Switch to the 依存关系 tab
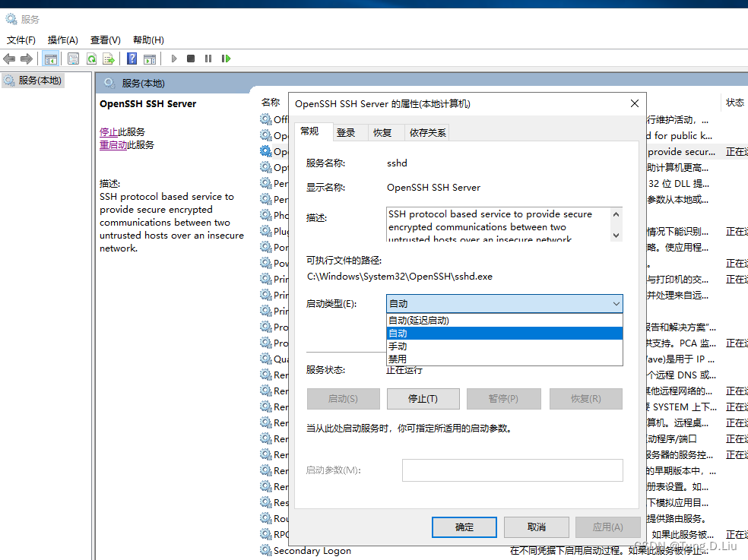The width and height of the screenshot is (748, 560). [428, 132]
